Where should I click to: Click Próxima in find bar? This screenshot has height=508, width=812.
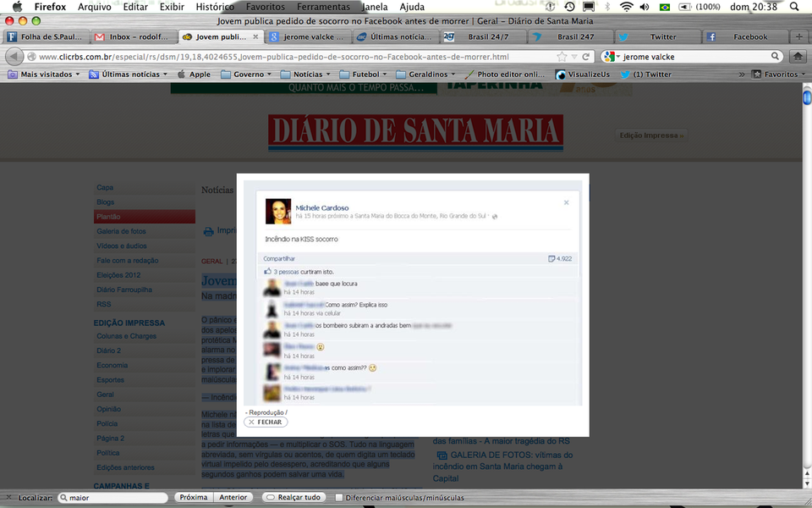click(x=193, y=497)
